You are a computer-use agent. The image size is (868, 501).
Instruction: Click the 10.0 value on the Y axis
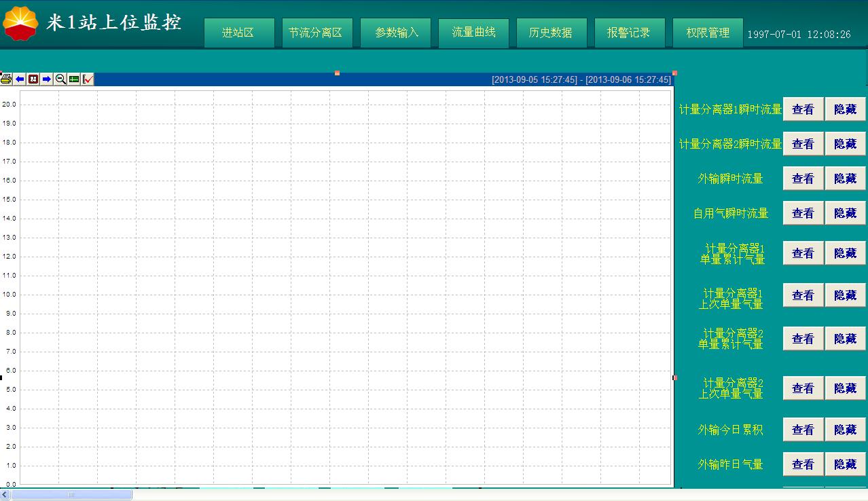(x=9, y=295)
